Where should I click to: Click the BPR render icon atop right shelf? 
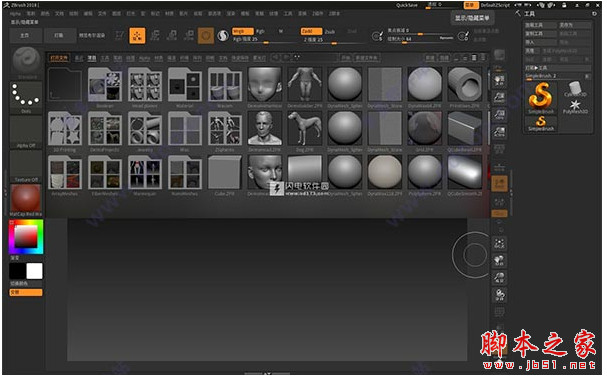point(499,55)
